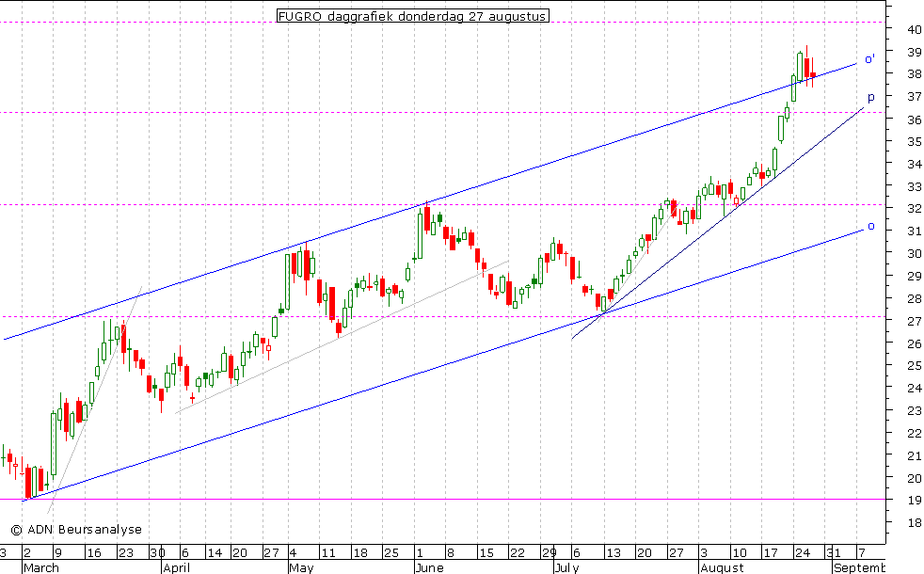Click date label 15 in June

[486, 553]
